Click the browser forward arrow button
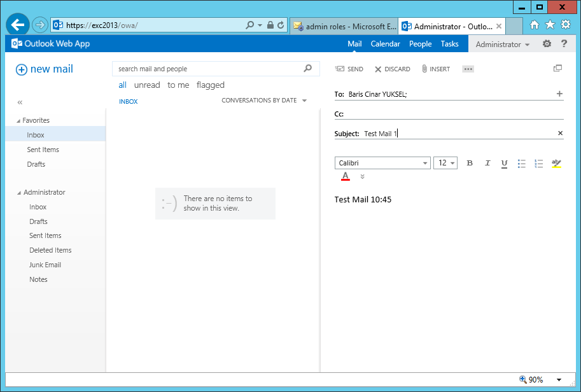This screenshot has height=392, width=581. pos(39,25)
